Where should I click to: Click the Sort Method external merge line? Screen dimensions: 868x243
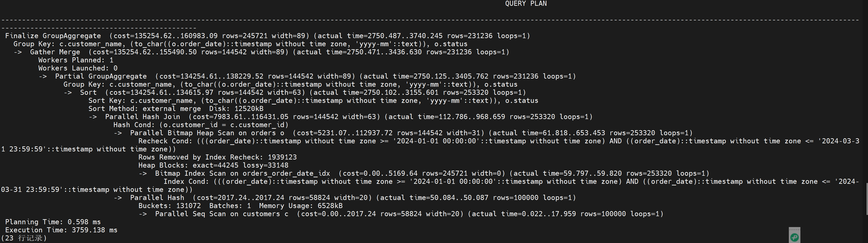point(175,109)
